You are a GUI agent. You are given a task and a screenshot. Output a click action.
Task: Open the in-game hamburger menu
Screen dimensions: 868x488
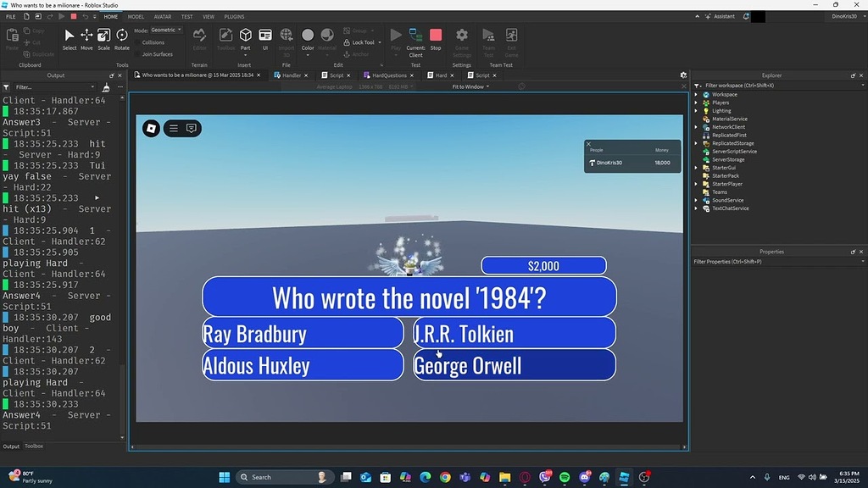174,129
